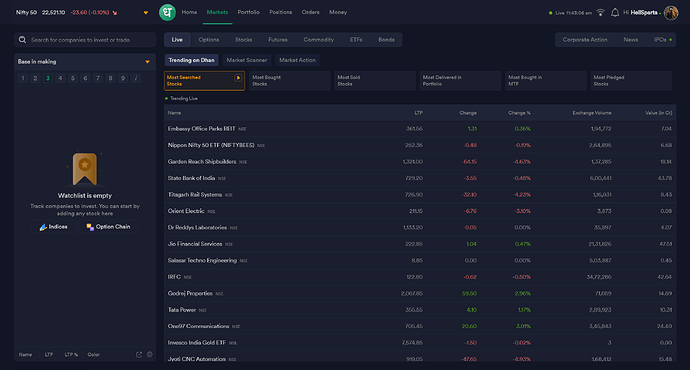Click the empty watchlist bookmark illustration
Viewport: 690px width, 370px height.
(84, 169)
